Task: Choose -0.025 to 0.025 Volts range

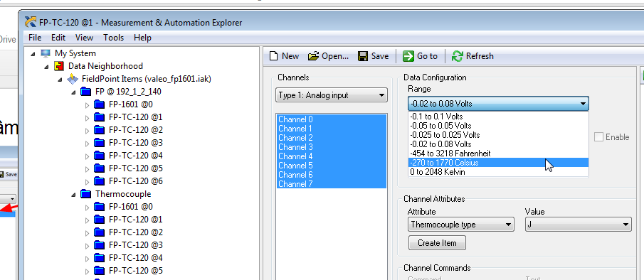Action: [x=498, y=135]
